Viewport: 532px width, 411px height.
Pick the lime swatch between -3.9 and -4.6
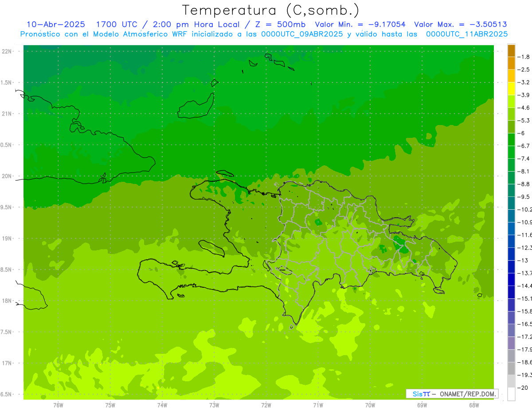point(511,101)
